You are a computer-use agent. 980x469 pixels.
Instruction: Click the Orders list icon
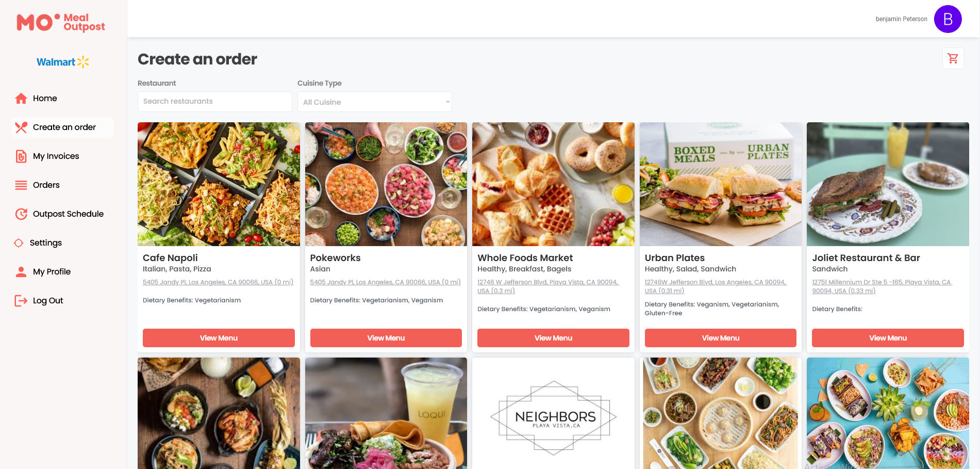[x=21, y=185]
